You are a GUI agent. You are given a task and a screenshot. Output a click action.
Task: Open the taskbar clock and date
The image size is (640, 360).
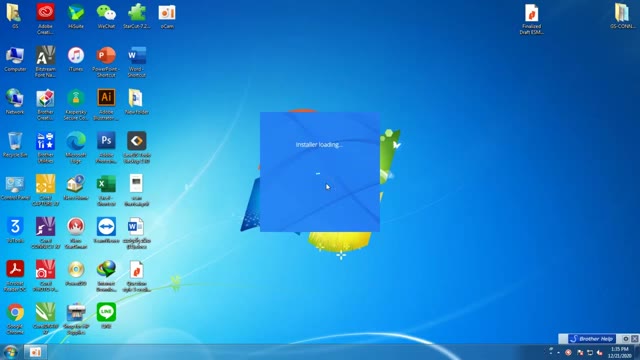620,352
